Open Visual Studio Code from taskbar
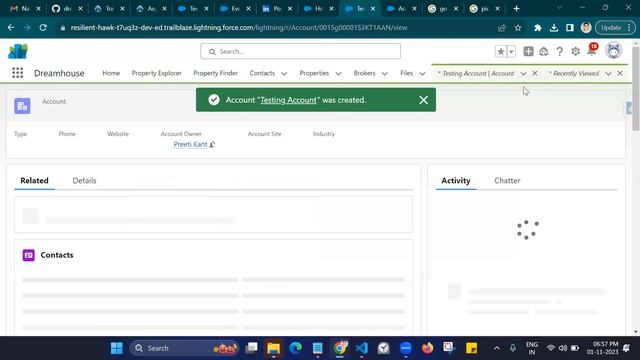The height and width of the screenshot is (360, 640). click(362, 348)
